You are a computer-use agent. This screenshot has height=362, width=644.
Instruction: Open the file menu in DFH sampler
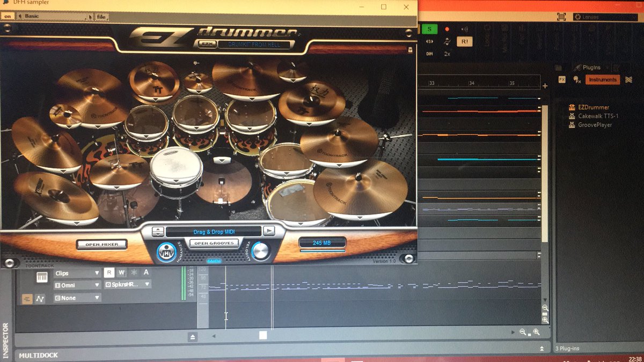tap(101, 17)
